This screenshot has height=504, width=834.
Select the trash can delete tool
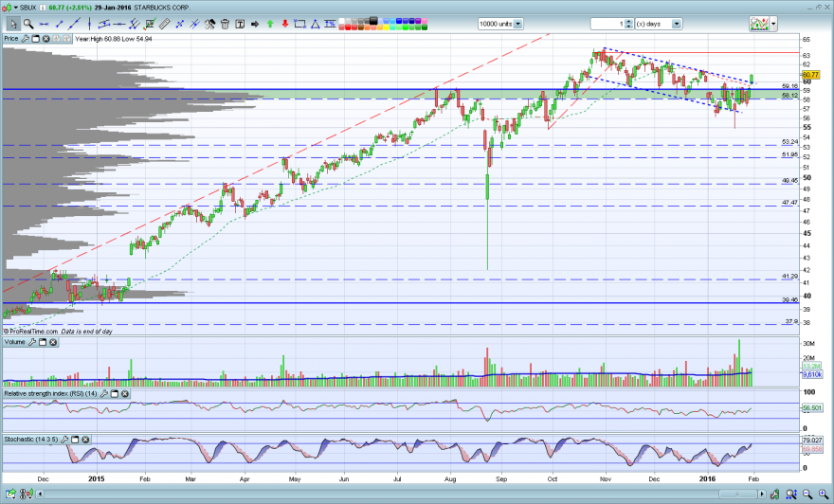(x=225, y=24)
